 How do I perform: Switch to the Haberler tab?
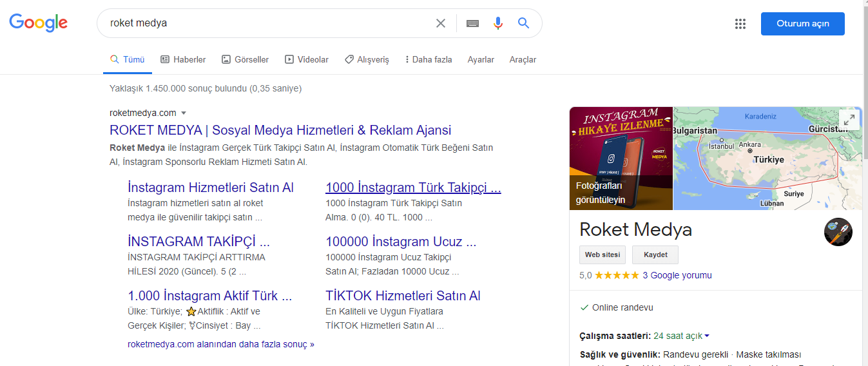(183, 59)
